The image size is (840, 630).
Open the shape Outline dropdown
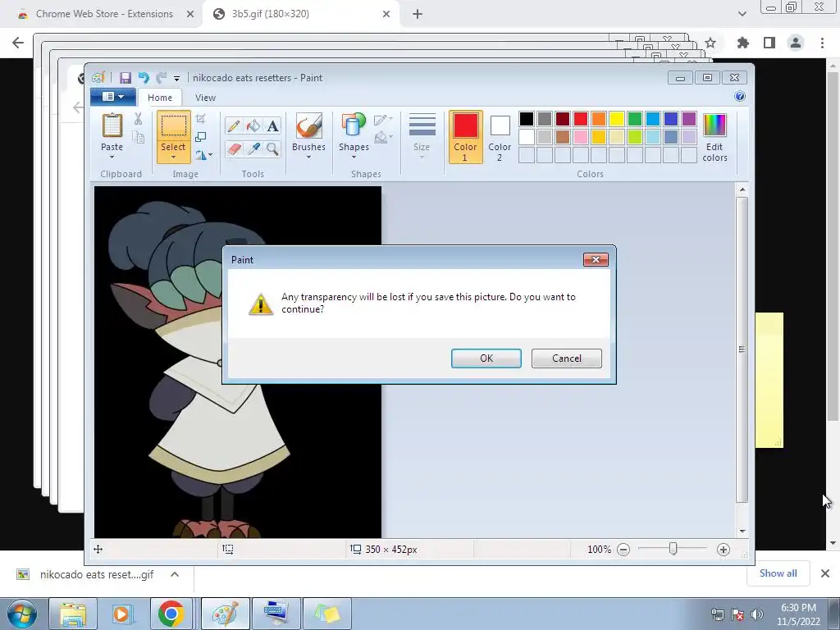[383, 120]
